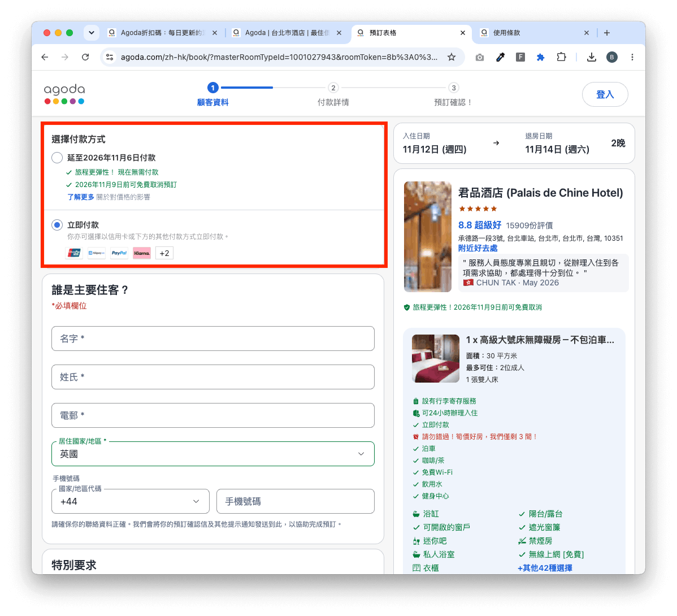This screenshot has width=677, height=616.
Task: Close the Agoda 台北市酒店 tab
Action: pos(339,33)
